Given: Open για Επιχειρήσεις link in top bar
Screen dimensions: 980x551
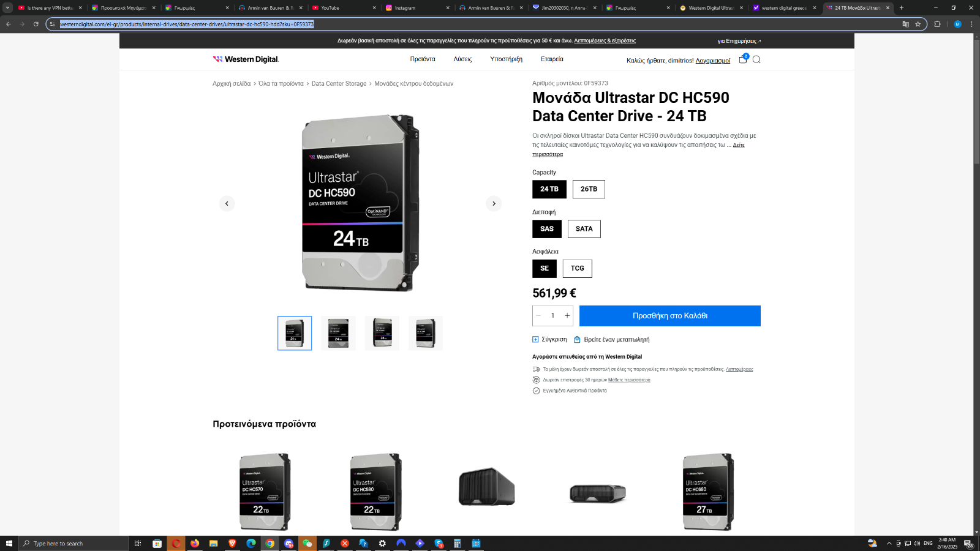Looking at the screenshot, I should pos(739,41).
